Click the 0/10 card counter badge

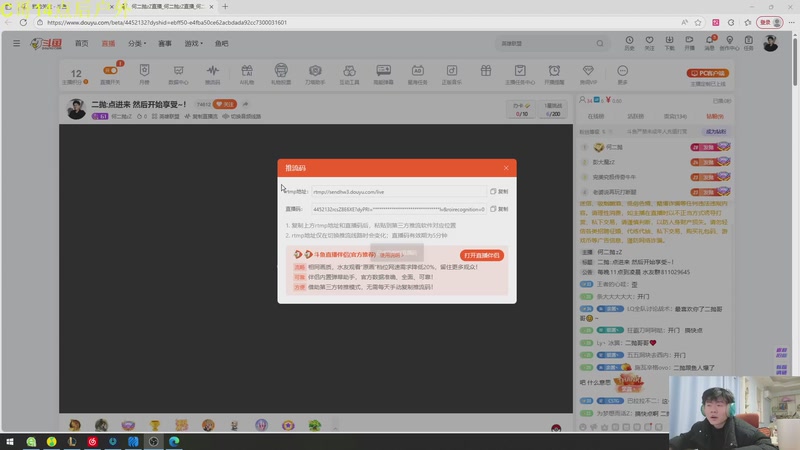pyautogui.click(x=521, y=109)
